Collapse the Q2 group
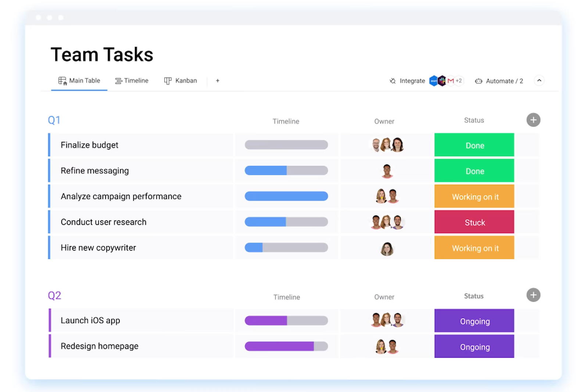Screen dimensions: 588x392 54,295
